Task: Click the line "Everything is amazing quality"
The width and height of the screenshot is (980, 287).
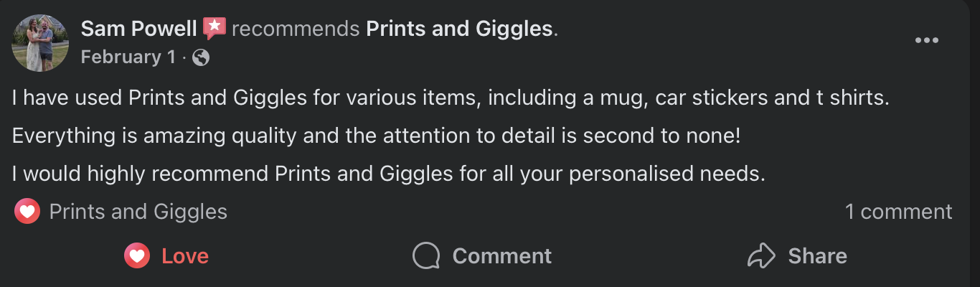Action: [376, 136]
